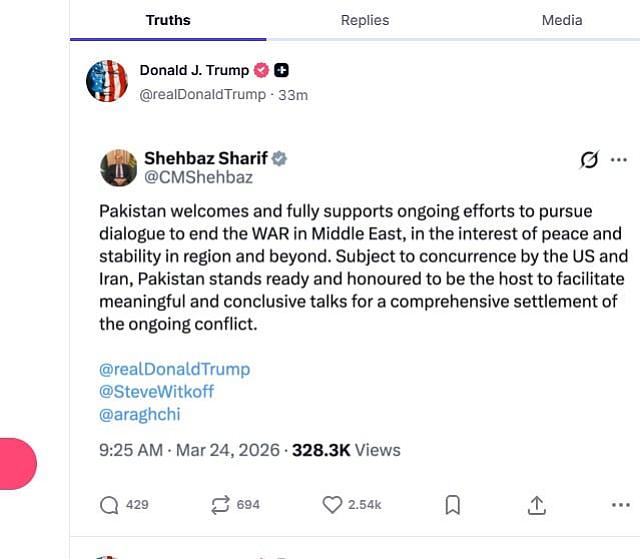Click the gray verified badge beside Shehbaz Sharif
Screen dimensions: 640x559
point(281,158)
